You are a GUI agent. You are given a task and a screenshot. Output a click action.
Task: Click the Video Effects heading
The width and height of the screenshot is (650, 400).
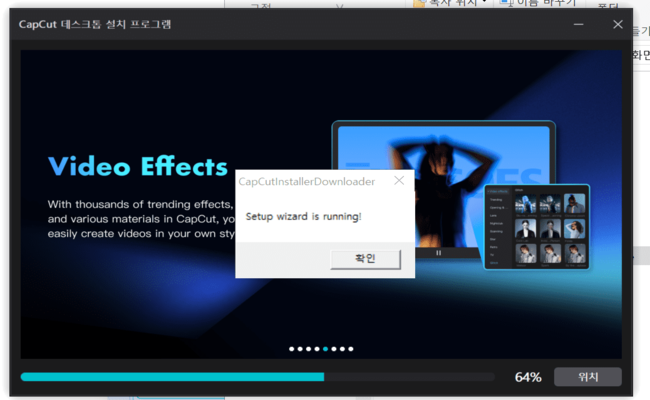[138, 166]
